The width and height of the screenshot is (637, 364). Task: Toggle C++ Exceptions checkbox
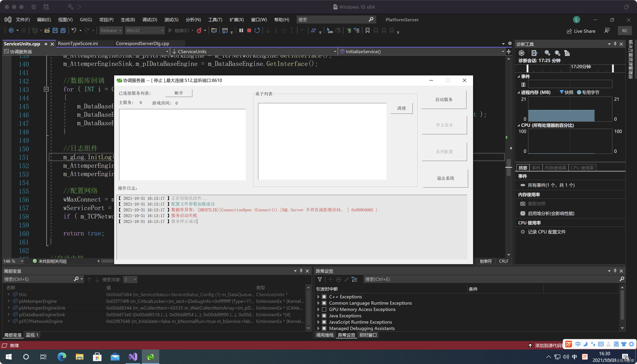click(324, 297)
